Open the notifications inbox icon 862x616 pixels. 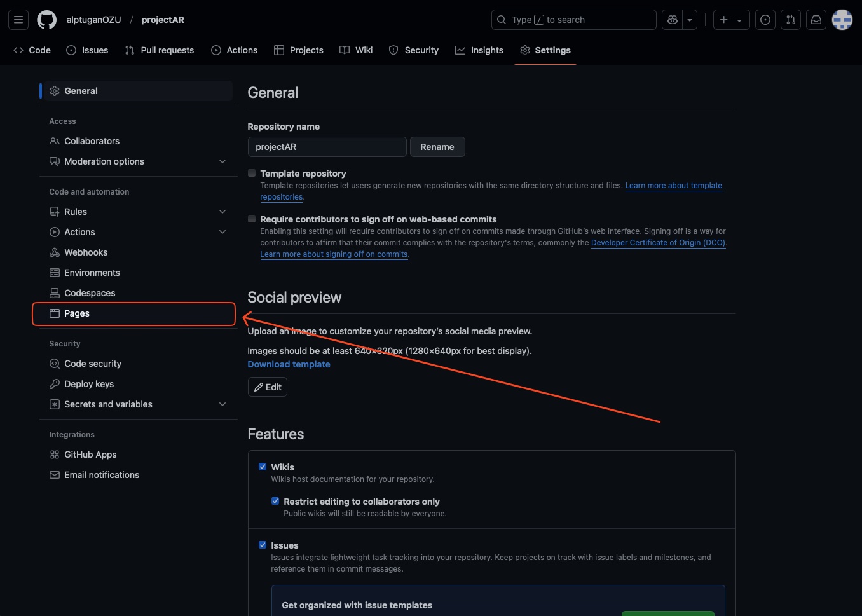click(816, 20)
